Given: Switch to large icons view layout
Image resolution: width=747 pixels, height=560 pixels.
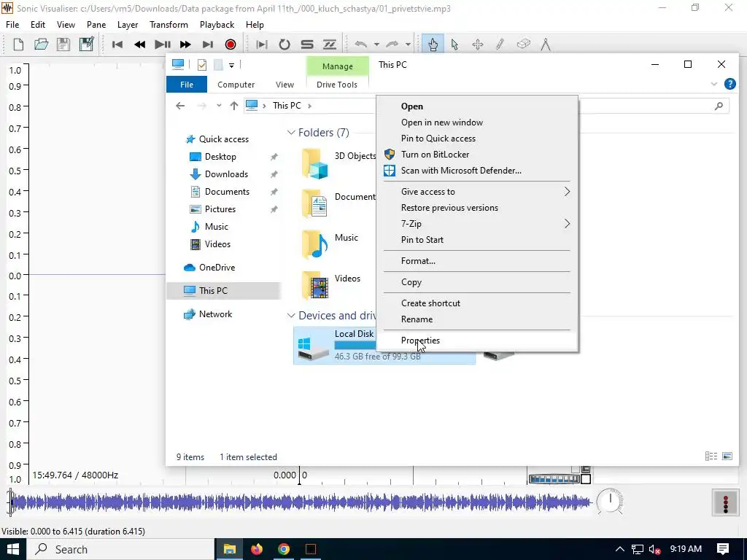Looking at the screenshot, I should click(727, 456).
